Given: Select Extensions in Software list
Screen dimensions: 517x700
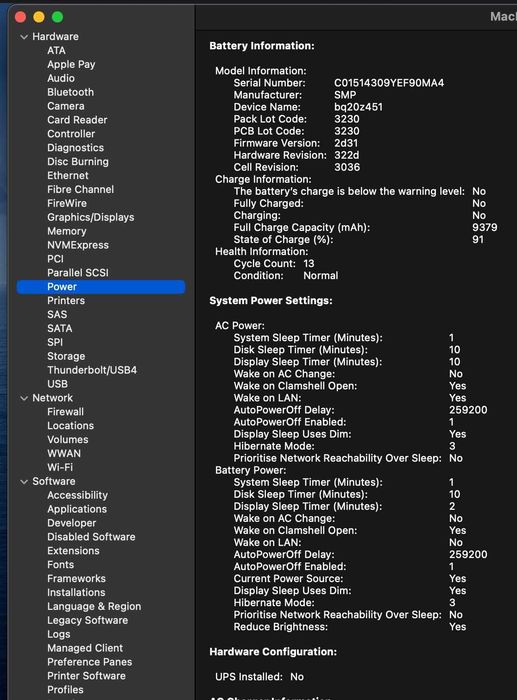Looking at the screenshot, I should coord(73,551).
